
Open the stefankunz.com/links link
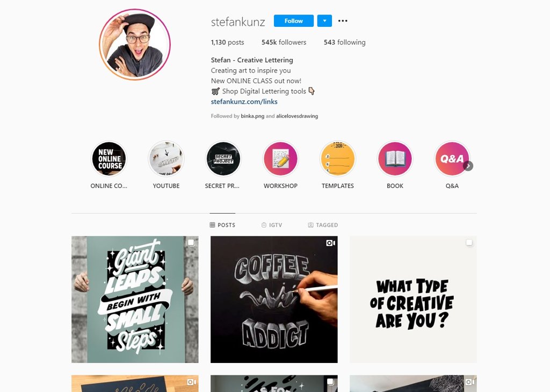click(x=244, y=101)
